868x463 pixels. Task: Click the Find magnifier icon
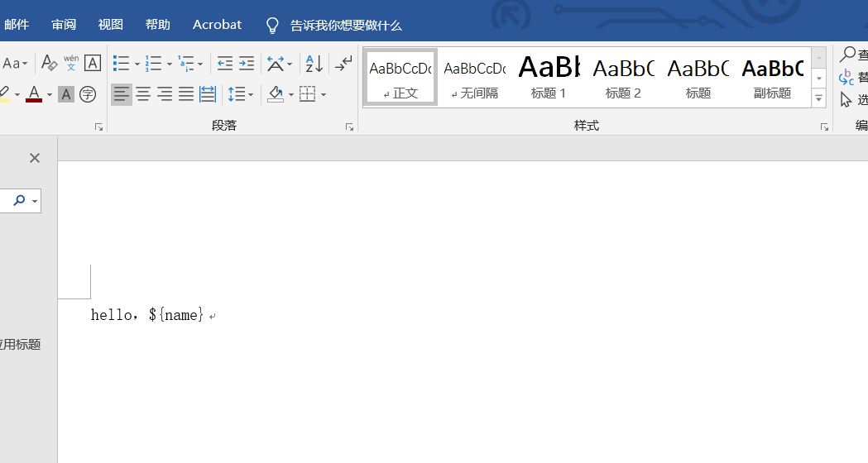(x=847, y=55)
